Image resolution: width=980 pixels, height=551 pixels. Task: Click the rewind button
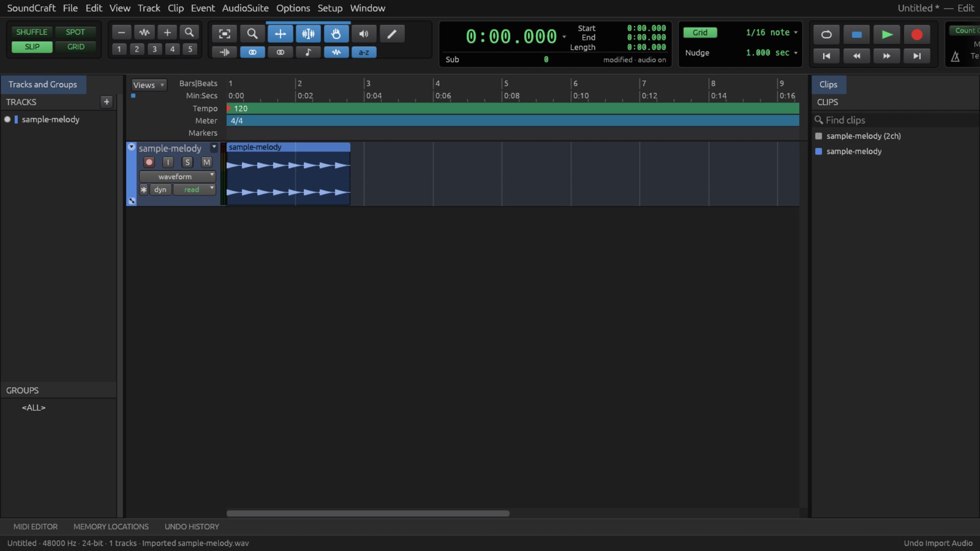point(856,56)
